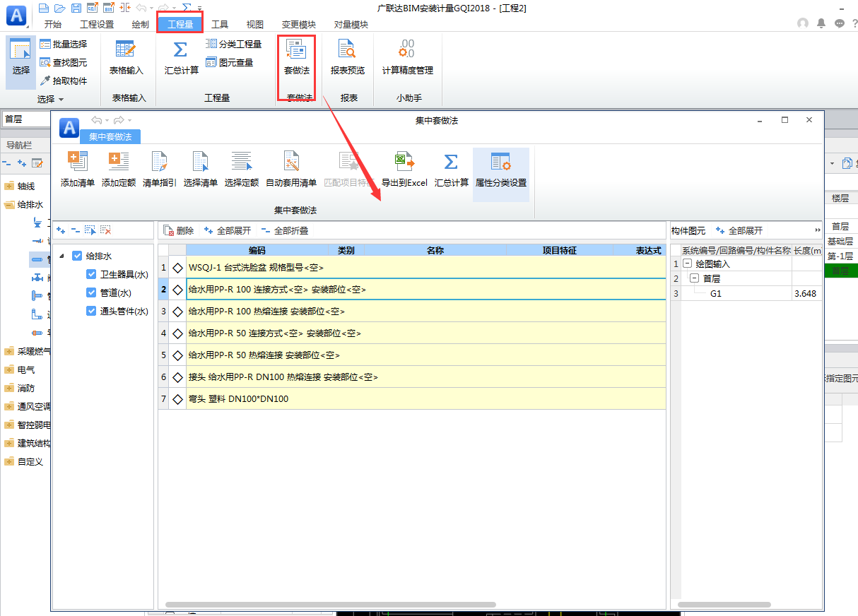Click the select-all icon above the 给排水 tree
This screenshot has height=616, width=858.
[x=90, y=230]
